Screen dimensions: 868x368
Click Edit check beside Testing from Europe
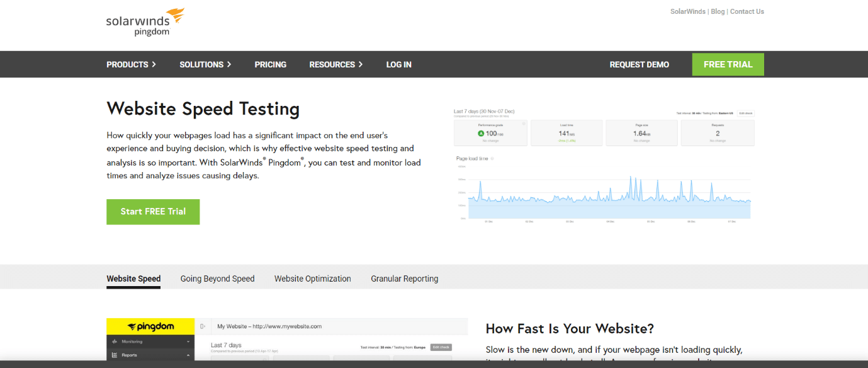click(x=441, y=347)
